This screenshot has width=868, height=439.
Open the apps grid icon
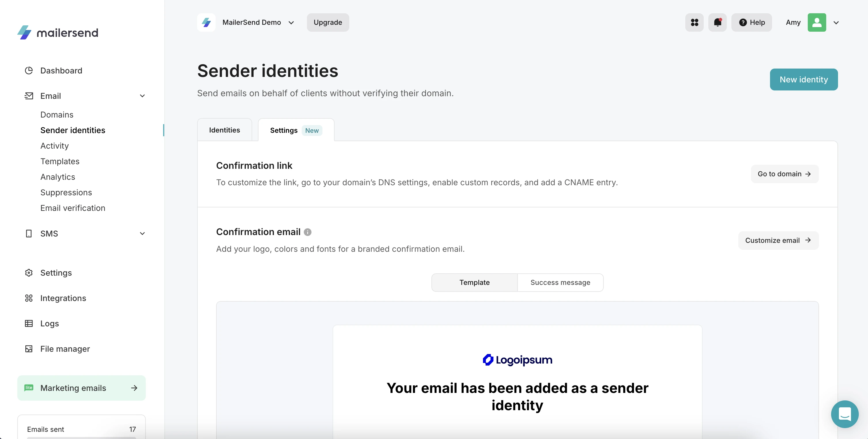click(x=694, y=22)
